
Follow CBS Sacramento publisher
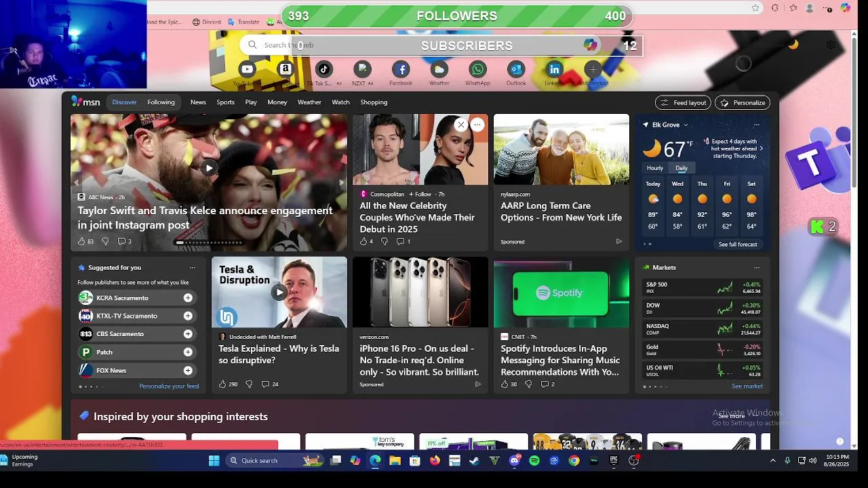tap(188, 334)
